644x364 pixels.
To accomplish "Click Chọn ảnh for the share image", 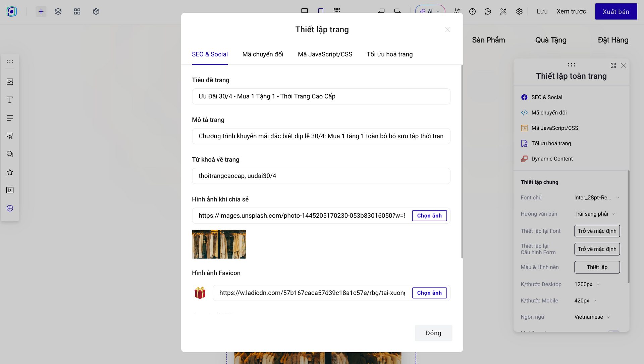I will tap(429, 216).
